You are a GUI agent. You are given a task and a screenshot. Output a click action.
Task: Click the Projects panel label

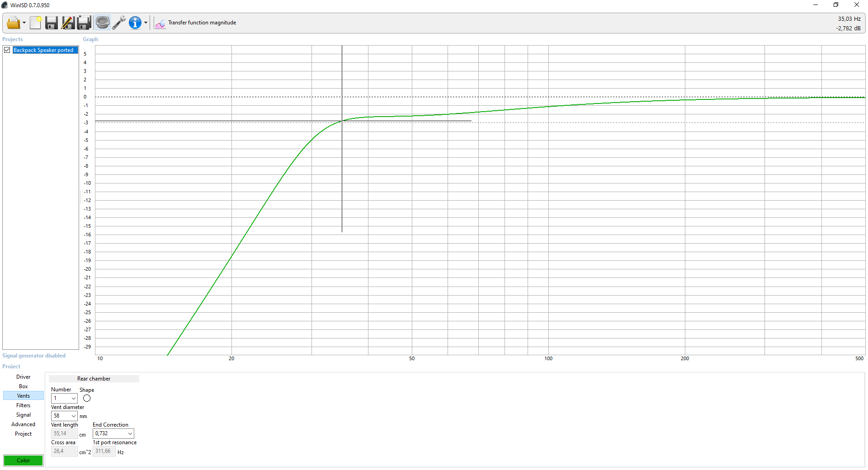13,39
